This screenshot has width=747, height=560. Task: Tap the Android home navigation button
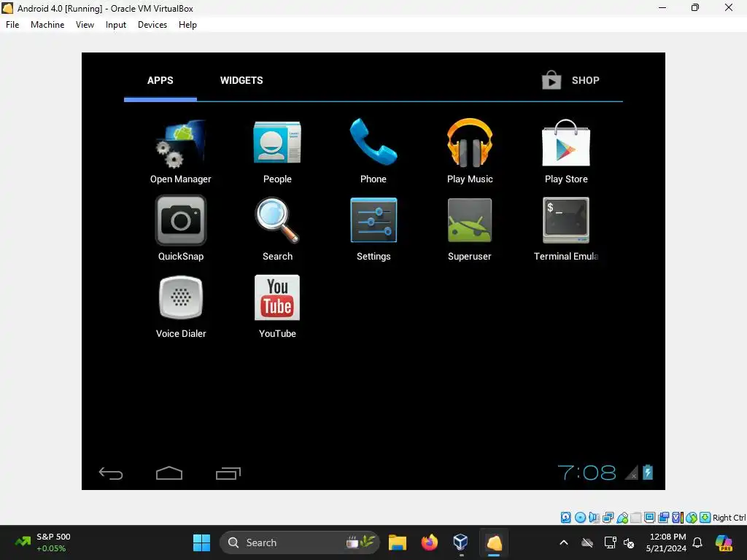[169, 472]
